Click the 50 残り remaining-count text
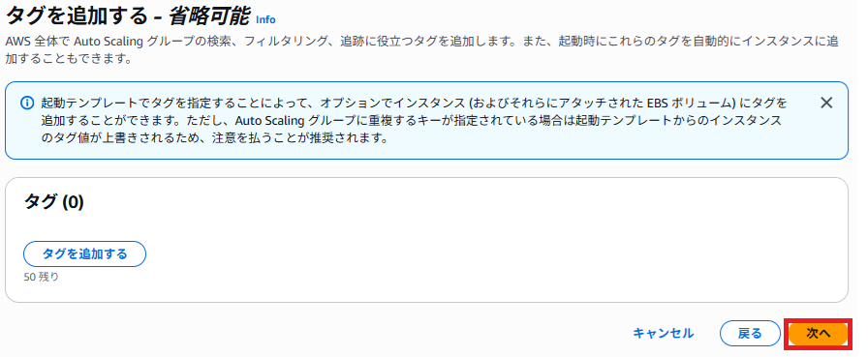This screenshot has width=868, height=357. (41, 277)
